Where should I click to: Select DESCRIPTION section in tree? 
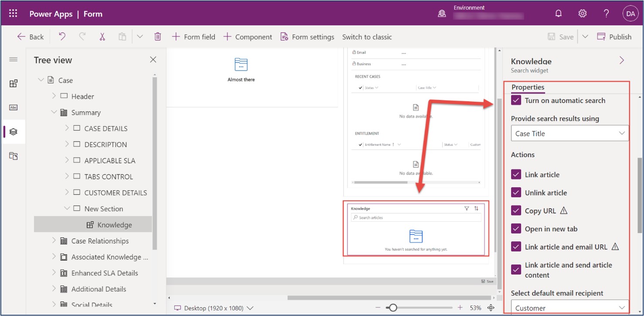click(x=106, y=144)
